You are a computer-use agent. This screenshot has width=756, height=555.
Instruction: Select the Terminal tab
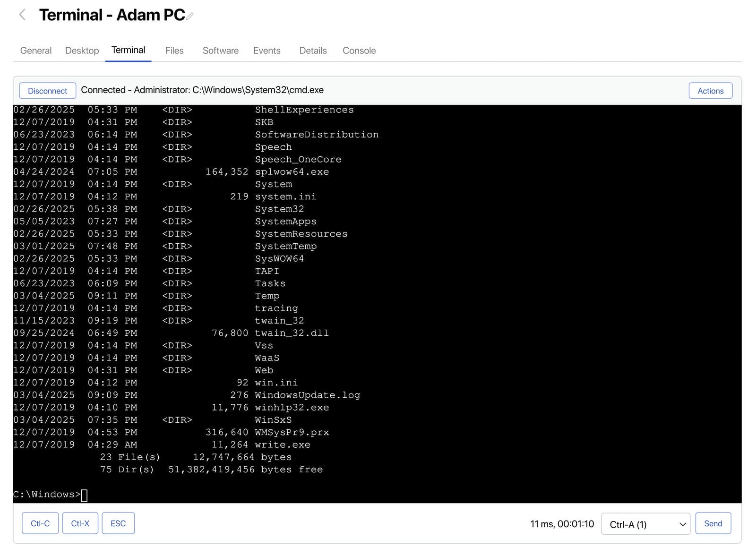click(128, 50)
